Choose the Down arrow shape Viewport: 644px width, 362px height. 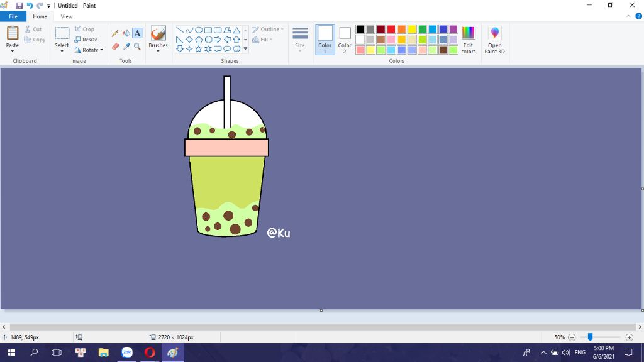click(x=180, y=49)
